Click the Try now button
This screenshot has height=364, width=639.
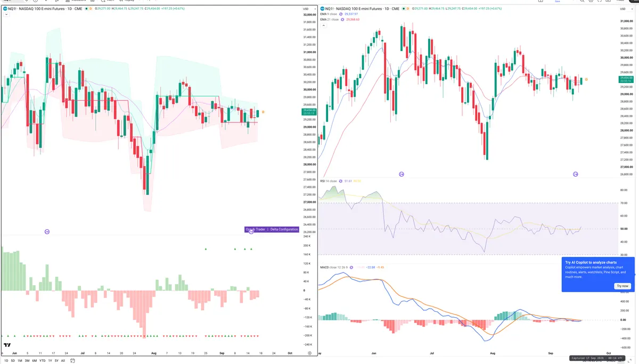[622, 286]
